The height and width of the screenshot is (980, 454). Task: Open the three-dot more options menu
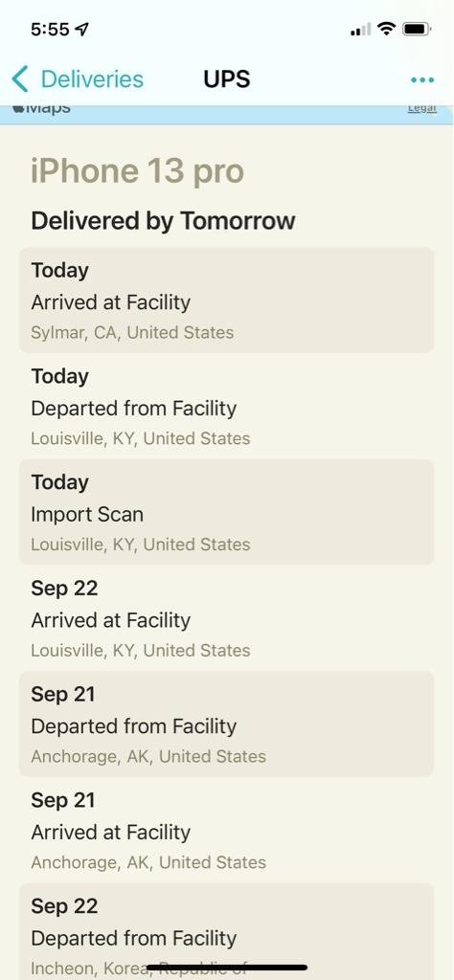422,80
